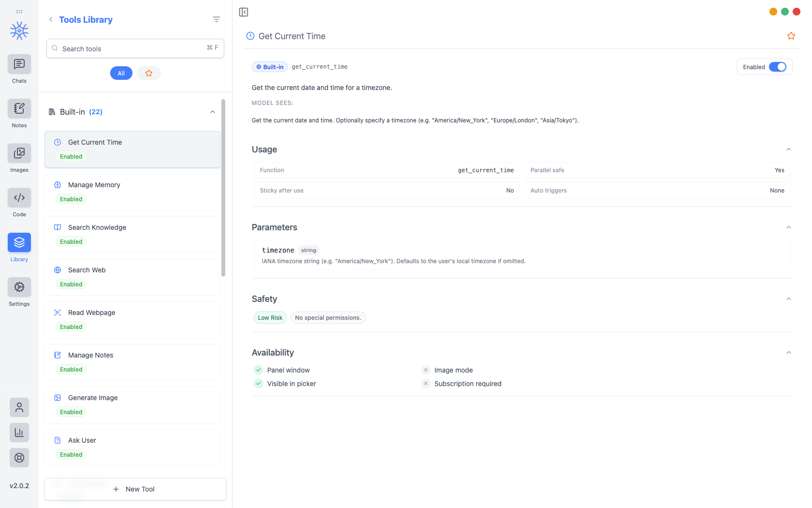This screenshot has height=508, width=812.
Task: Click the Tools Library heading
Action: point(86,19)
